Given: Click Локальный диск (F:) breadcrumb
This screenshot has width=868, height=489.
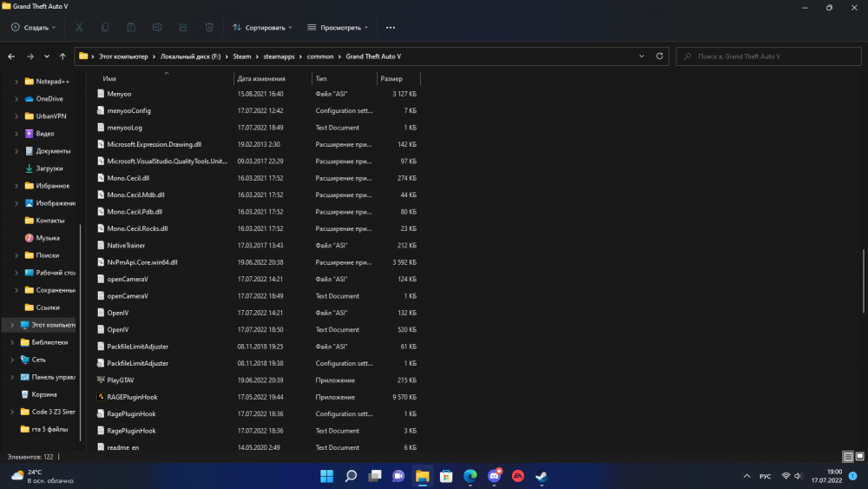Looking at the screenshot, I should [190, 56].
